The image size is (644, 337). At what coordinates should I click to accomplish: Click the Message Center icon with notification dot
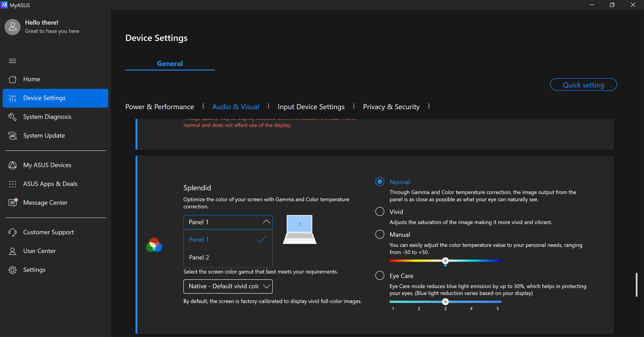pyautogui.click(x=13, y=202)
